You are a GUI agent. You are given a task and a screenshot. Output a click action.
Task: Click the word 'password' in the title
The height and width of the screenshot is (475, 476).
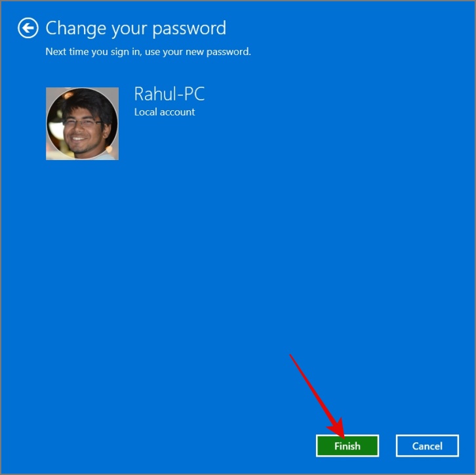point(189,29)
